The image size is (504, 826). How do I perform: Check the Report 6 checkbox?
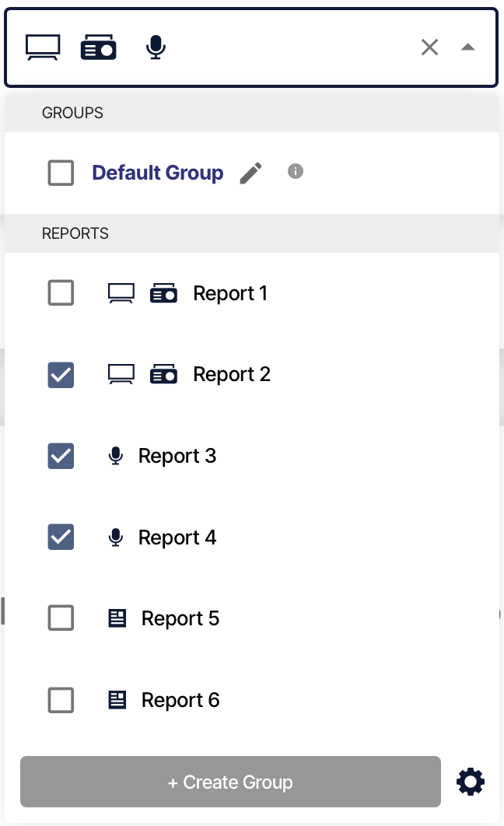tap(61, 700)
